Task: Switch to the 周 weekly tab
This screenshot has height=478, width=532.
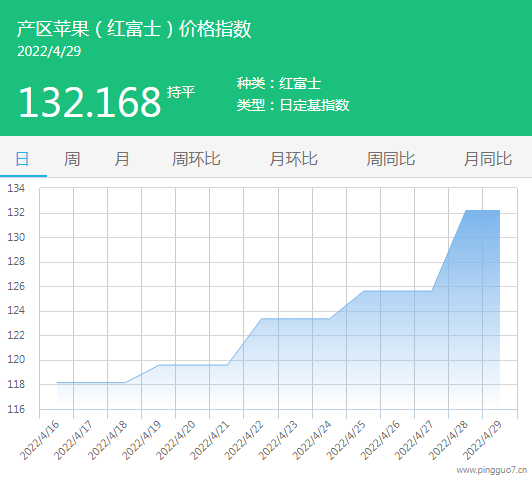Action: point(72,159)
